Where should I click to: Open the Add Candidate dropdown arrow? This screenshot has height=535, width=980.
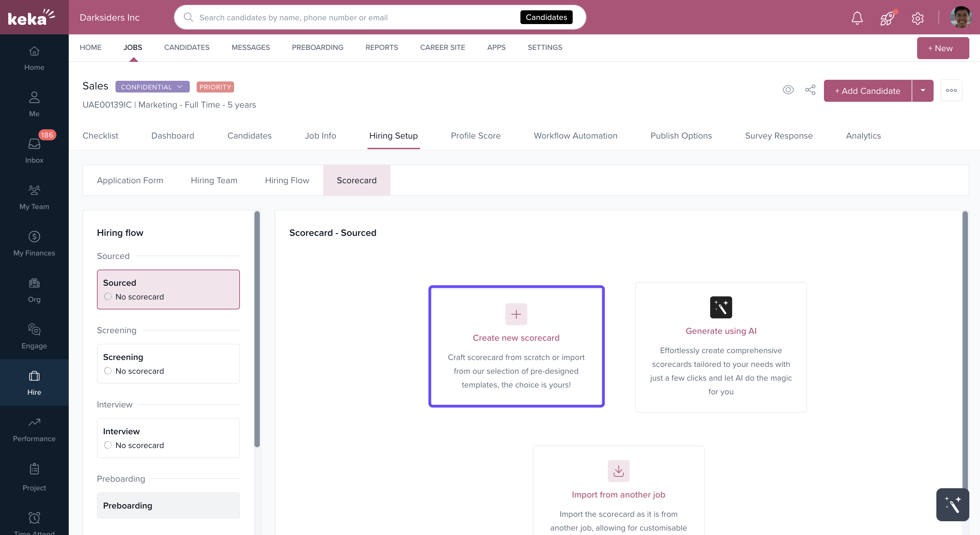[923, 90]
